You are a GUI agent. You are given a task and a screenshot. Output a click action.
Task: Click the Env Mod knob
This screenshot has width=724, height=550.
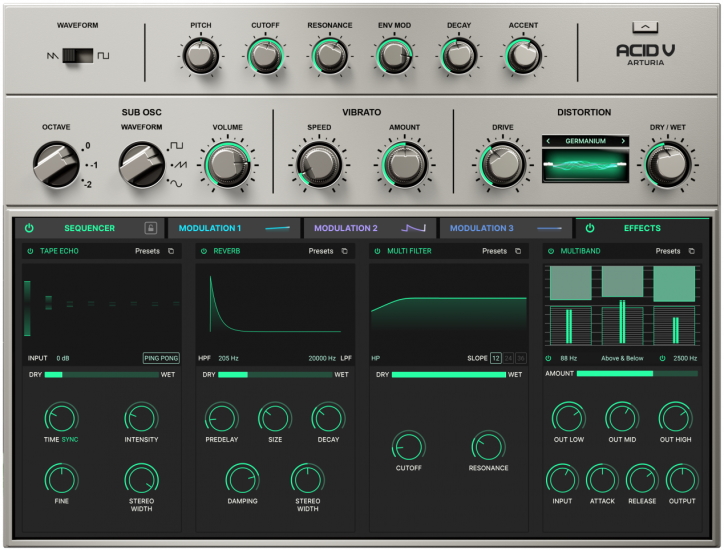394,56
